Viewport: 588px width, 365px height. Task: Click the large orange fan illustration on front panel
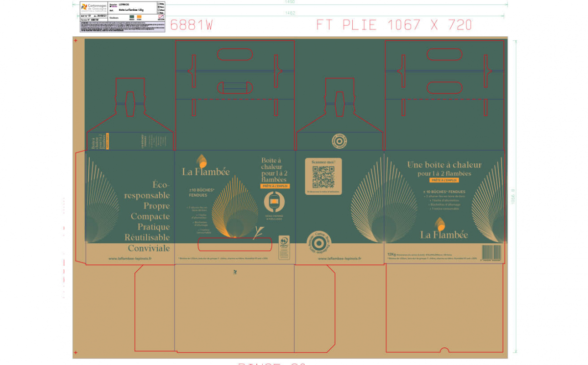[235, 207]
